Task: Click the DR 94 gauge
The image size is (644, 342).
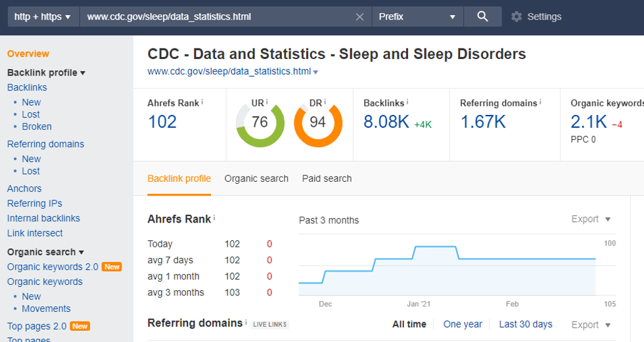Action: [x=318, y=123]
